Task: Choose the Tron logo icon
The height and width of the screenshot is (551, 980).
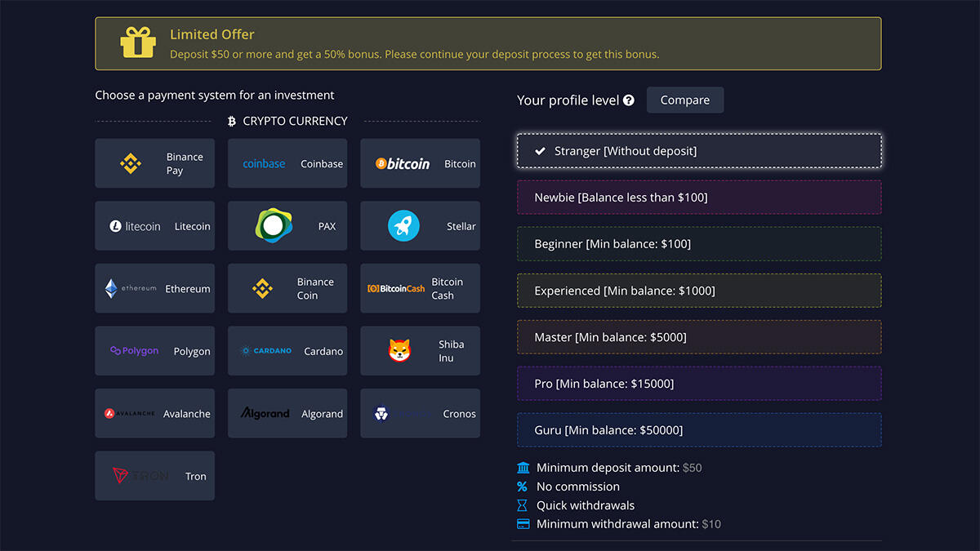Action: point(121,476)
